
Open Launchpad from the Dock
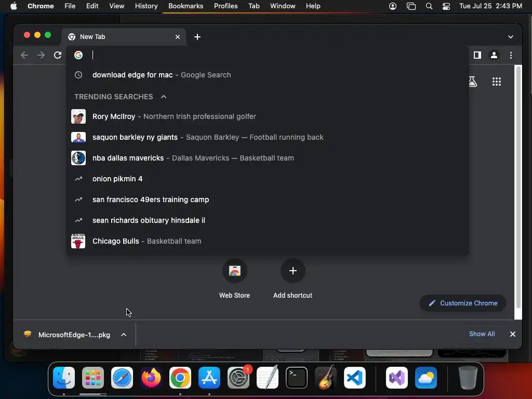pyautogui.click(x=93, y=378)
